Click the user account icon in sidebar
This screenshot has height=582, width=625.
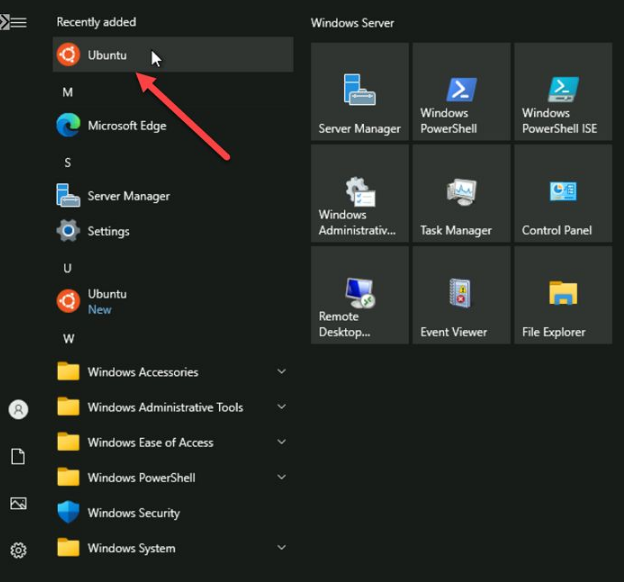(x=18, y=409)
